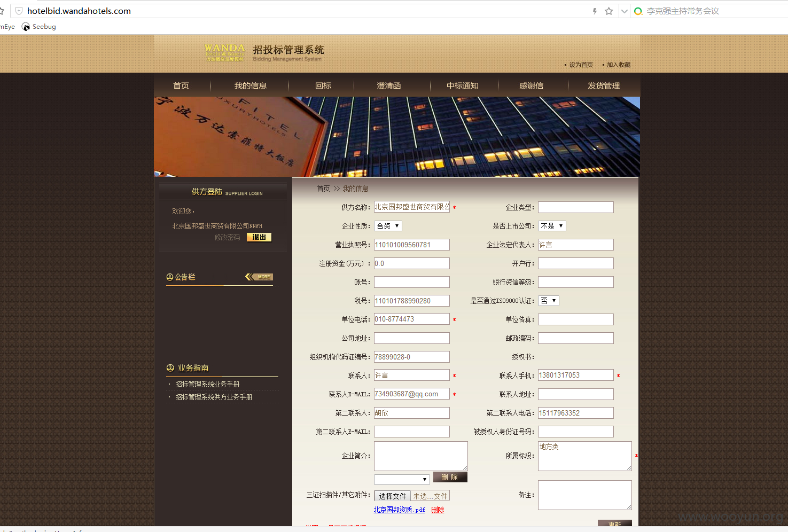Image resolution: width=788 pixels, height=532 pixels.
Task: Click the Ningbo hotel banner image
Action: 397,137
